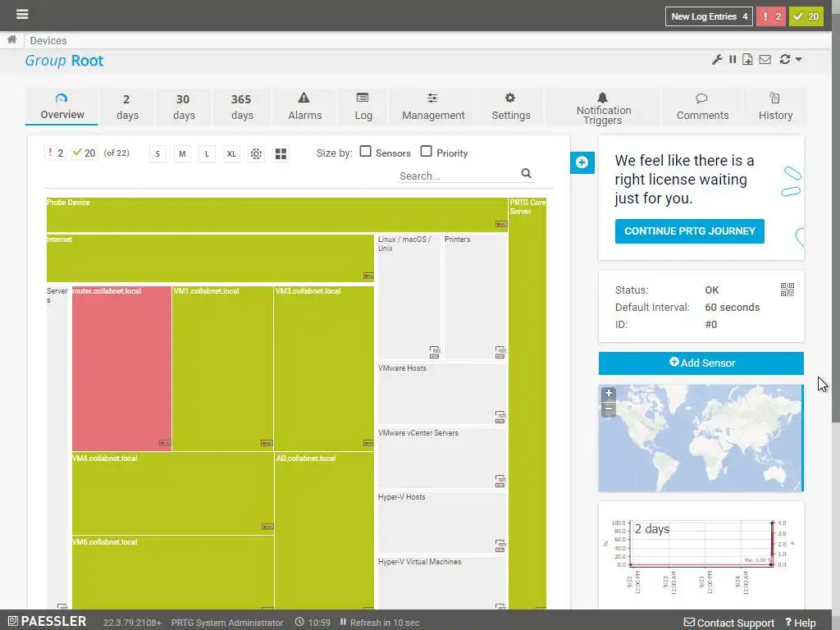Switch to treemap grid view icon
This screenshot has height=630, width=840.
pyautogui.click(x=281, y=154)
